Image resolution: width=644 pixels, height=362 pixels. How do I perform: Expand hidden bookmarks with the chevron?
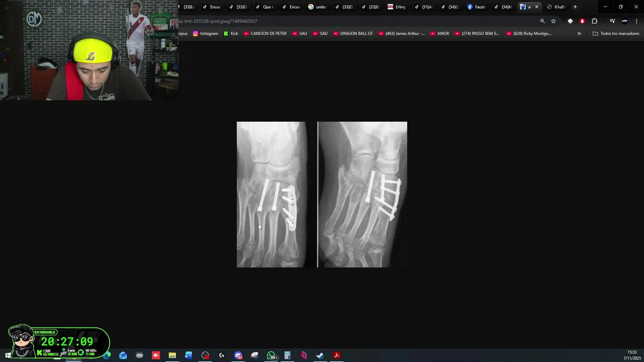coord(579,34)
